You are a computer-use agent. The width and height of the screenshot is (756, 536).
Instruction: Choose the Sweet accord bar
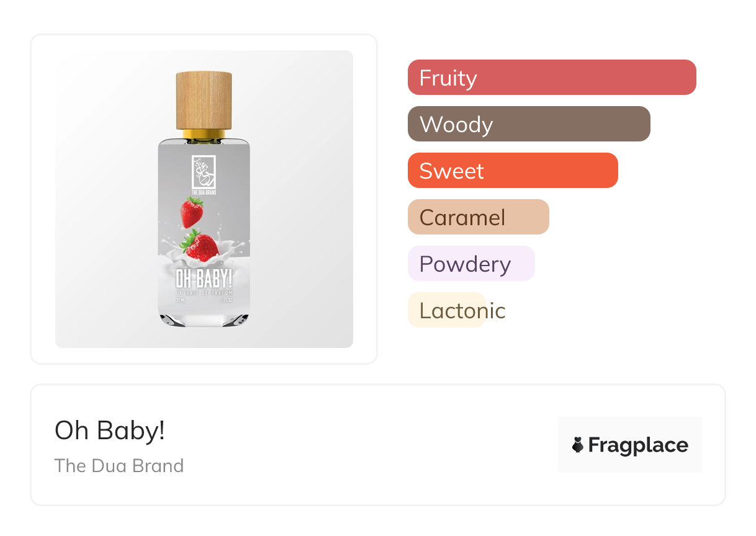pos(512,171)
